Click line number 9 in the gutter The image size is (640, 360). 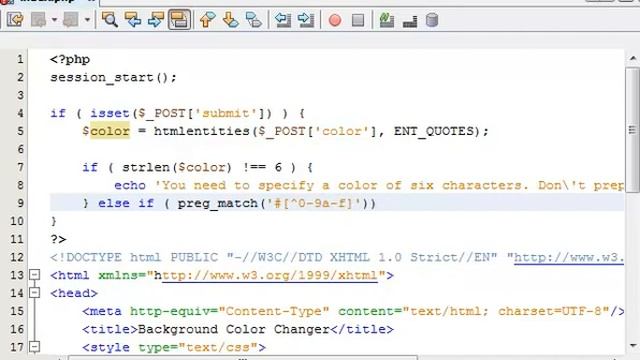click(20, 203)
